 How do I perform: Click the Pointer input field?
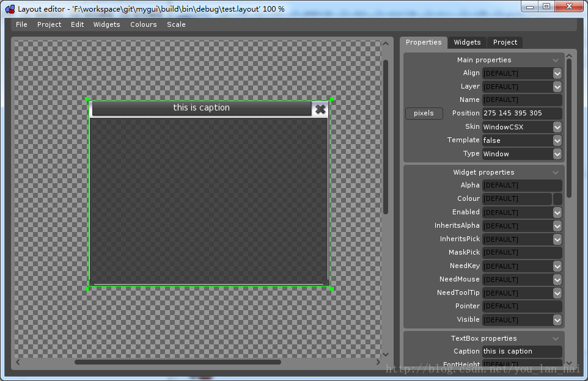pos(522,307)
